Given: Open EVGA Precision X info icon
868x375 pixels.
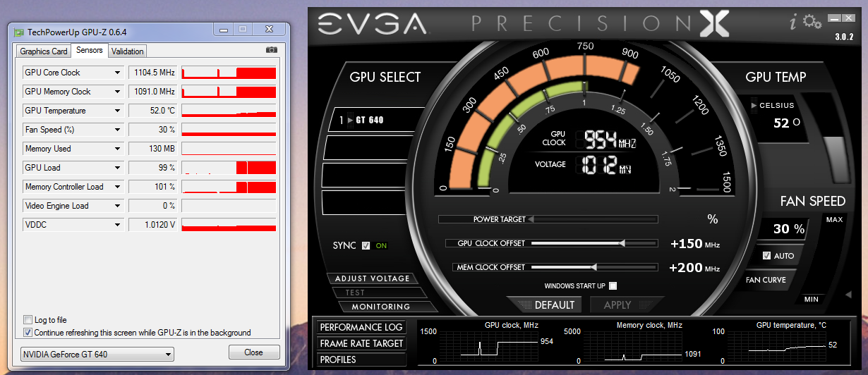Looking at the screenshot, I should pyautogui.click(x=792, y=23).
